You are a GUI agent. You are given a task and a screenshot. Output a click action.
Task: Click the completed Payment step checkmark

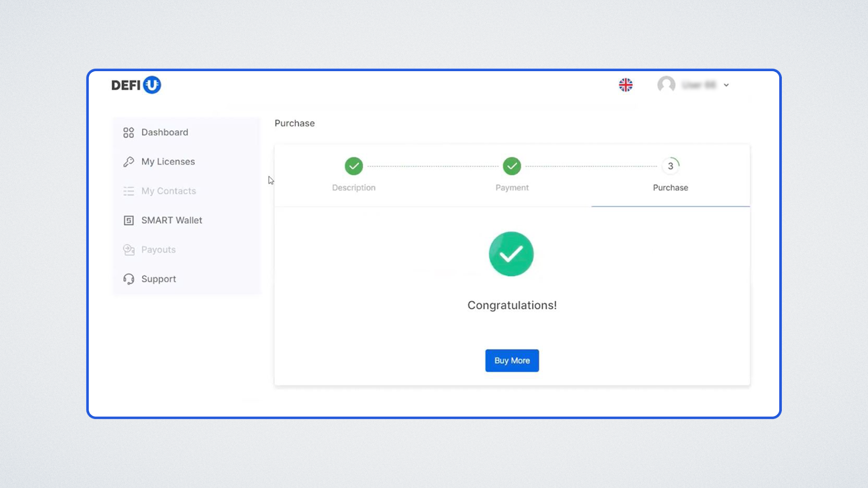point(512,166)
